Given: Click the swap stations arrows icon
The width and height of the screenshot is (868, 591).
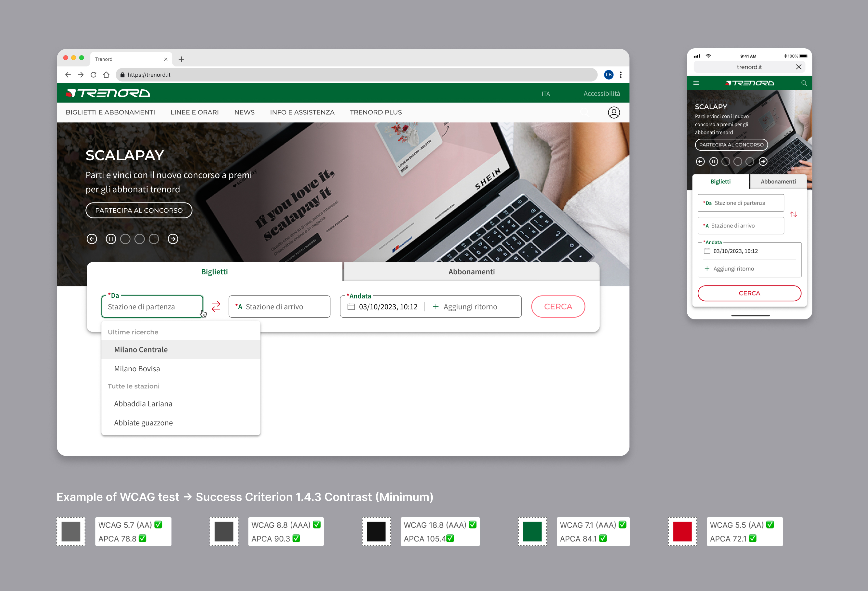Looking at the screenshot, I should coord(216,307).
